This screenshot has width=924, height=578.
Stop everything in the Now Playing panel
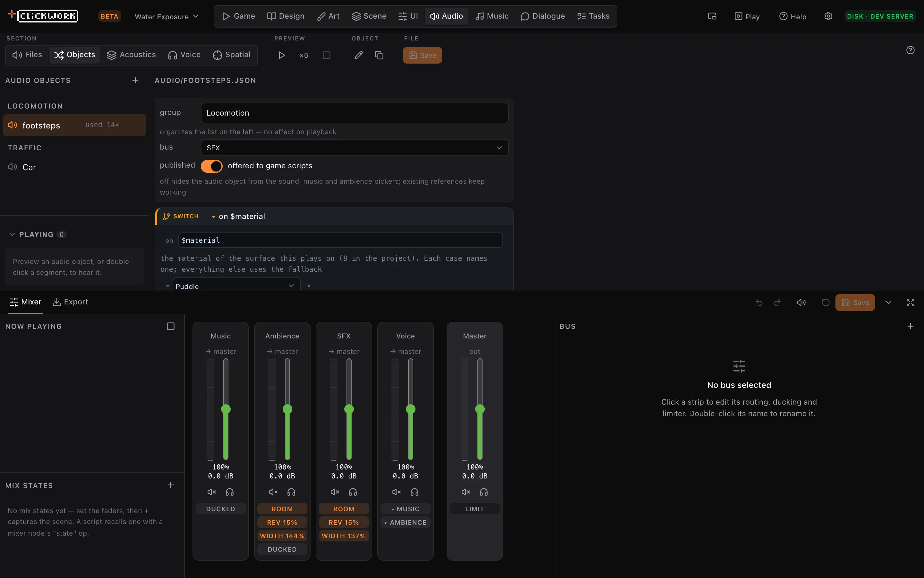point(171,326)
